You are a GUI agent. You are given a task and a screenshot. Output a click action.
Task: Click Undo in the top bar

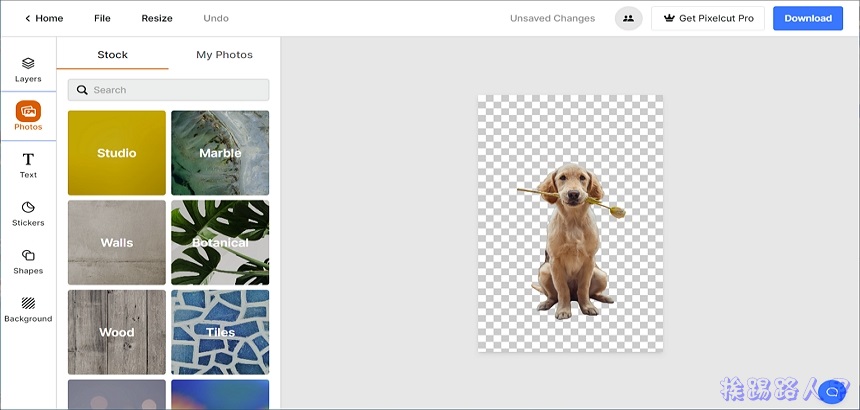tap(216, 18)
